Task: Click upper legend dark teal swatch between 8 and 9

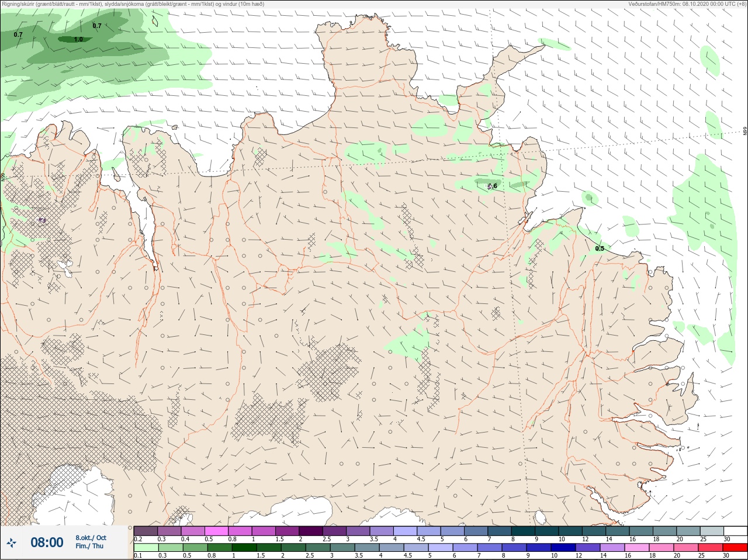Action: click(523, 531)
